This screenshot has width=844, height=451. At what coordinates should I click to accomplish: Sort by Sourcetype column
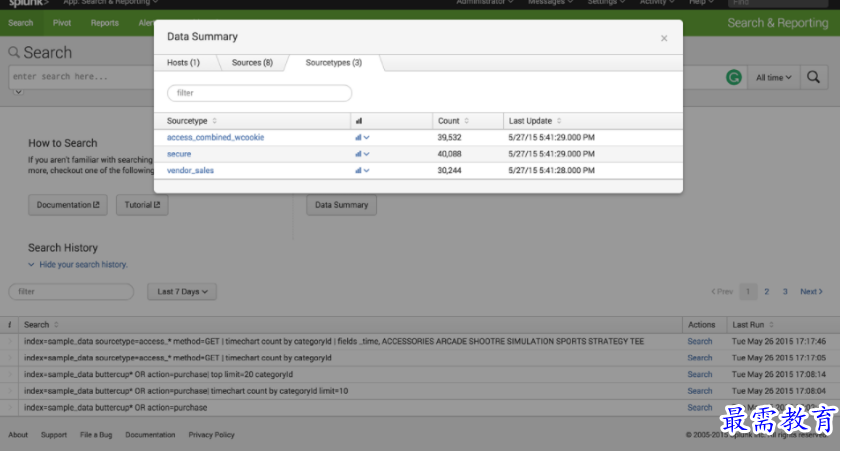(x=192, y=121)
